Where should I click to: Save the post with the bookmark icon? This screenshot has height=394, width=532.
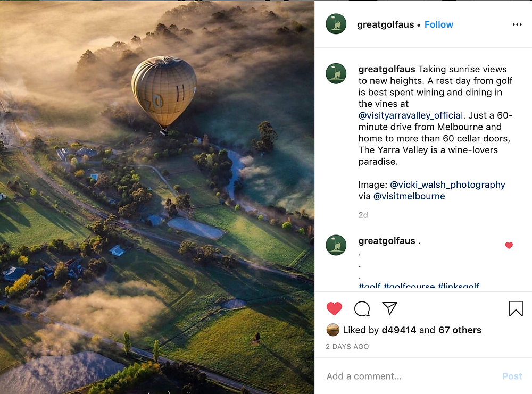[x=516, y=308]
